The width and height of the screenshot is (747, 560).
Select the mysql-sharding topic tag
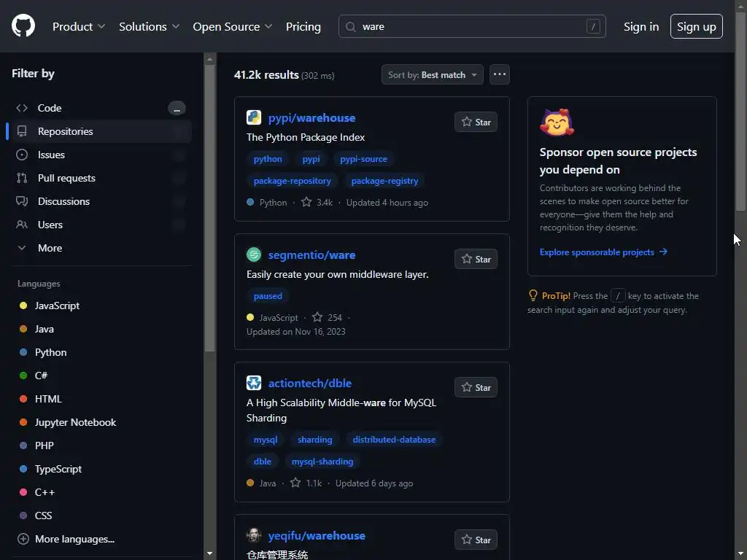(322, 462)
